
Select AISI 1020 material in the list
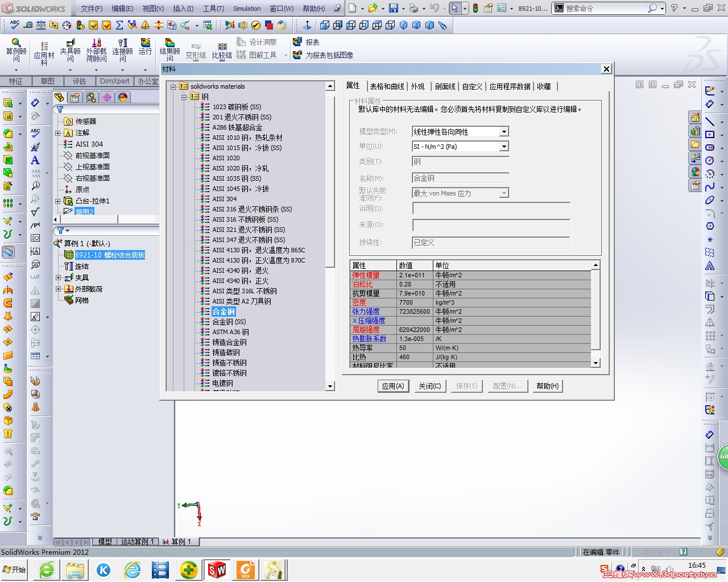pos(226,158)
